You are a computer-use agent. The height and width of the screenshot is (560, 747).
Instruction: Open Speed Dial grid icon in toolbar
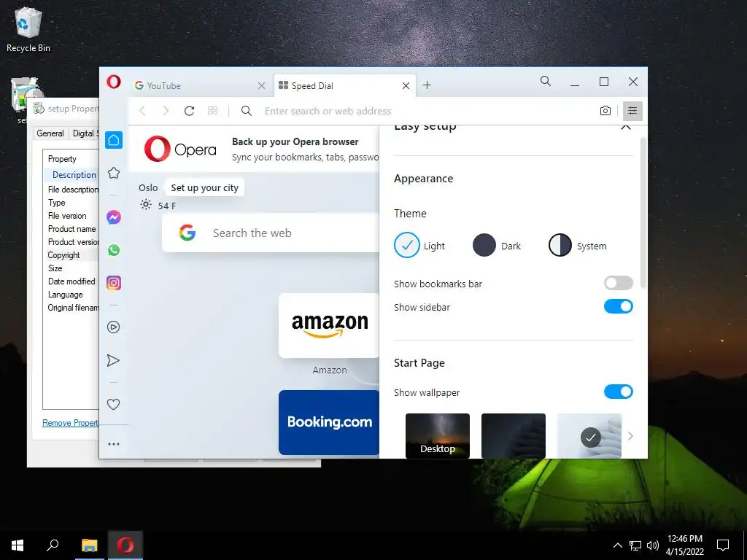click(x=212, y=111)
